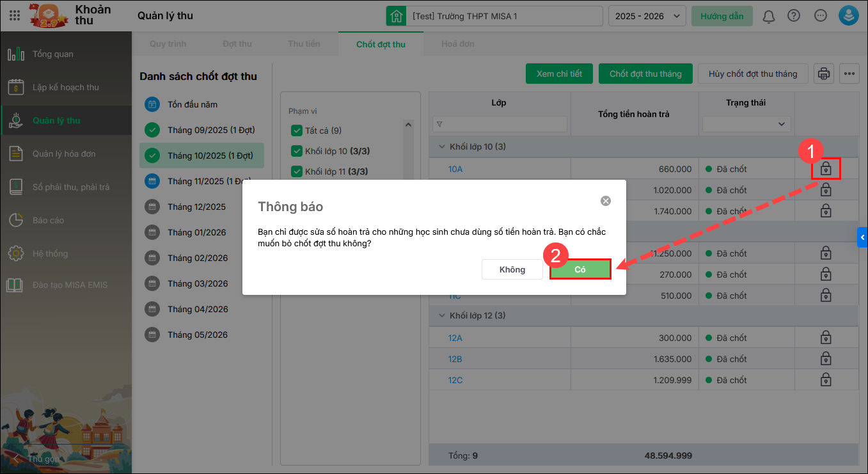Open Báo cáo in the sidebar
The width and height of the screenshot is (868, 474).
click(66, 220)
